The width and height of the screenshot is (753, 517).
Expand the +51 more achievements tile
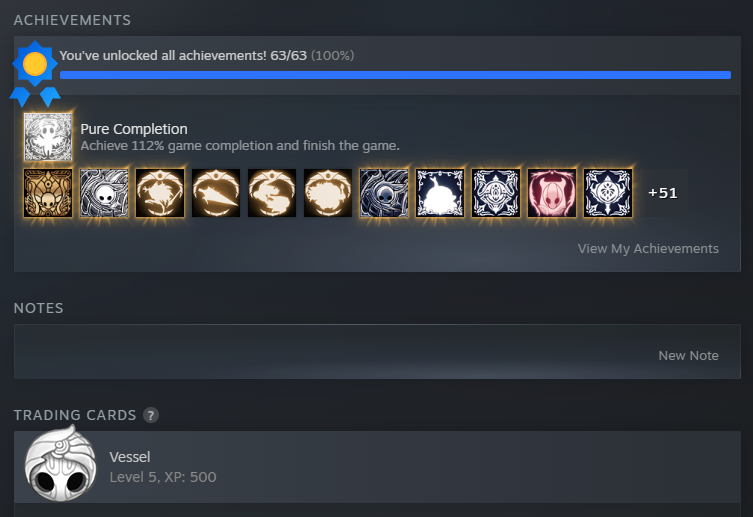[x=663, y=192]
